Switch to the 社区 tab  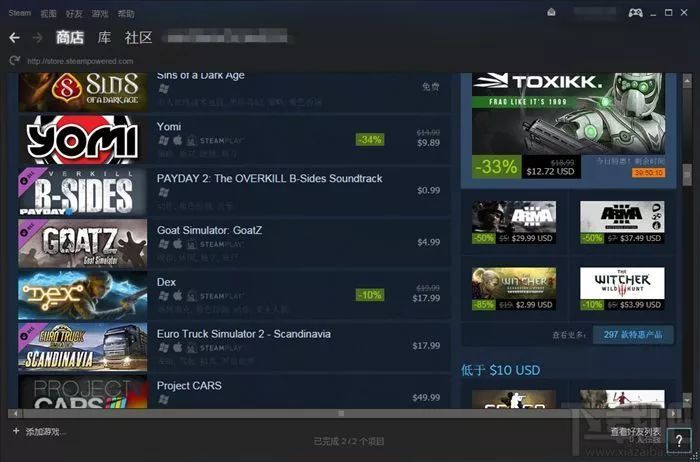coord(139,37)
